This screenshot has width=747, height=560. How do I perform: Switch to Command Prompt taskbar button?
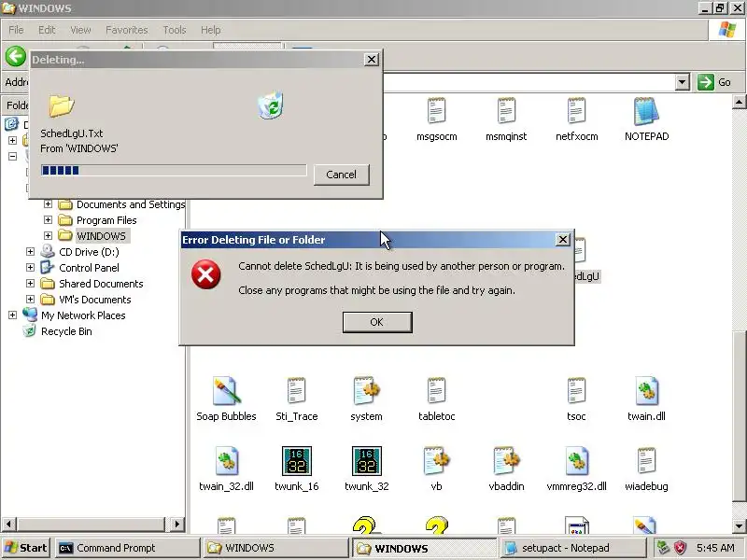pyautogui.click(x=127, y=548)
